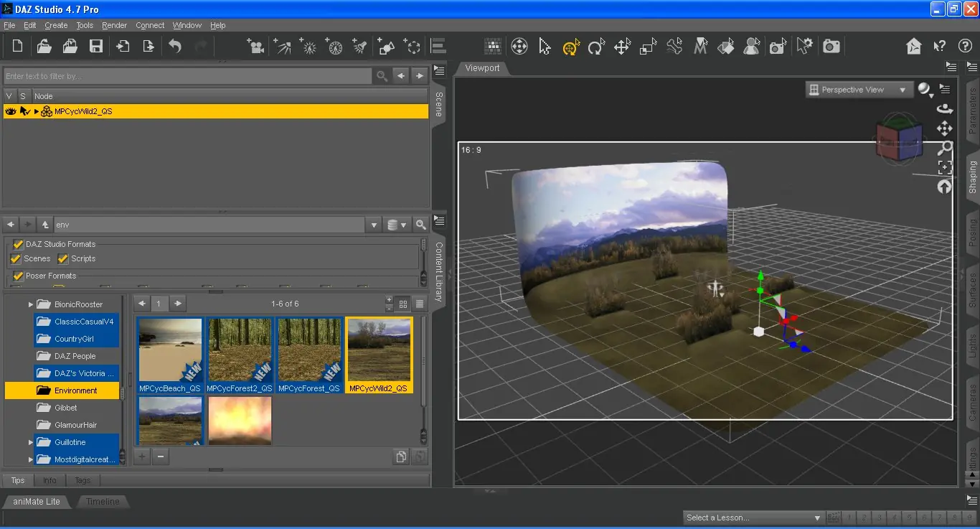
Task: Open the Render menu
Action: pos(114,25)
